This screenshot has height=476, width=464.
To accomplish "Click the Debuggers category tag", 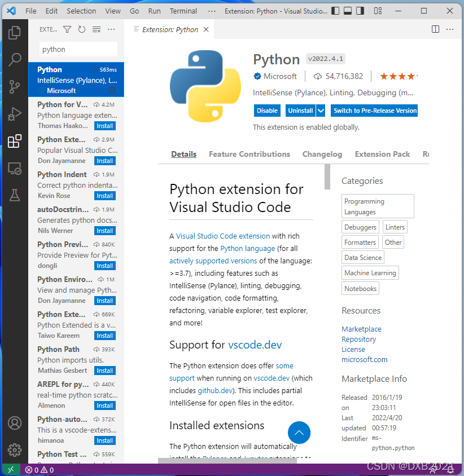I will [360, 227].
